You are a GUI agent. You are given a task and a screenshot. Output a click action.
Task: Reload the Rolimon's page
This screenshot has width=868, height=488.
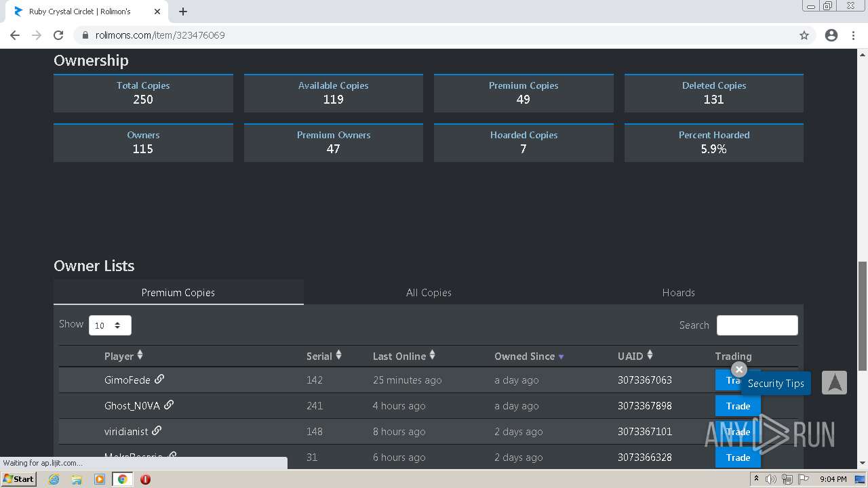[x=58, y=35]
